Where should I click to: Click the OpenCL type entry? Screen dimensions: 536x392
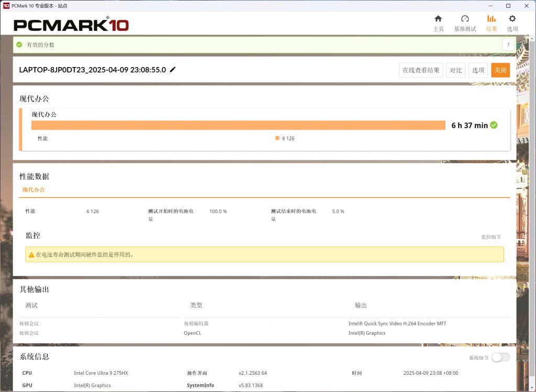click(x=193, y=333)
